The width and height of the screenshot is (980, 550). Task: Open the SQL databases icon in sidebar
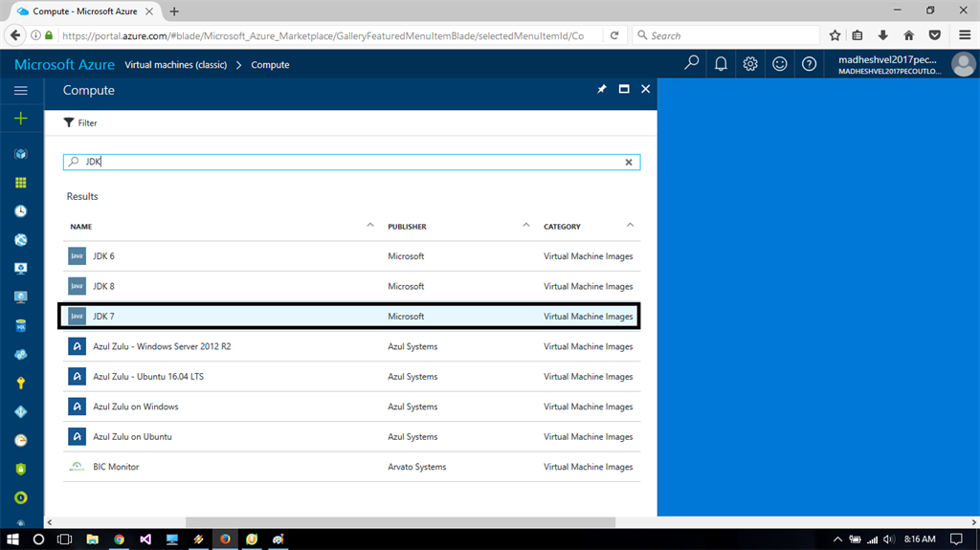tap(21, 325)
